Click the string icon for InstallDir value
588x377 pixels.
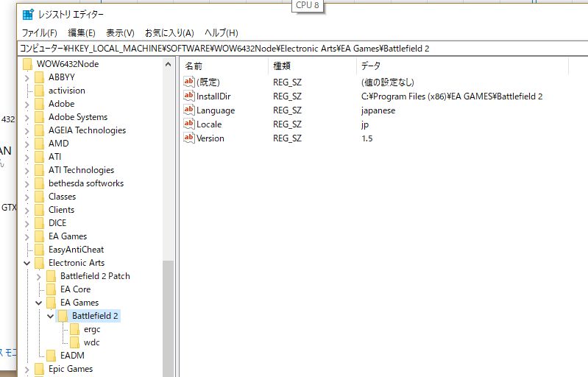[189, 96]
